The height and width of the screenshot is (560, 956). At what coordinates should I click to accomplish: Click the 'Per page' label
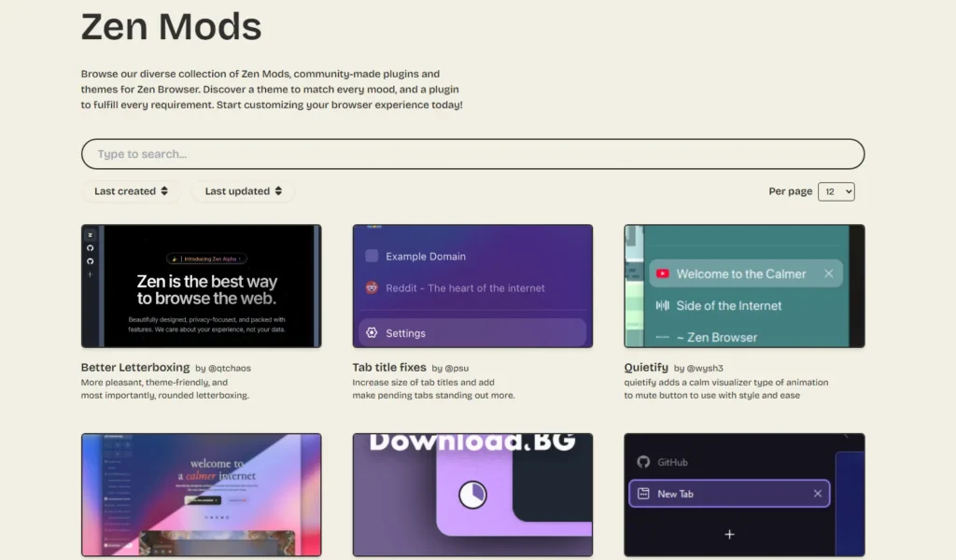tap(790, 191)
